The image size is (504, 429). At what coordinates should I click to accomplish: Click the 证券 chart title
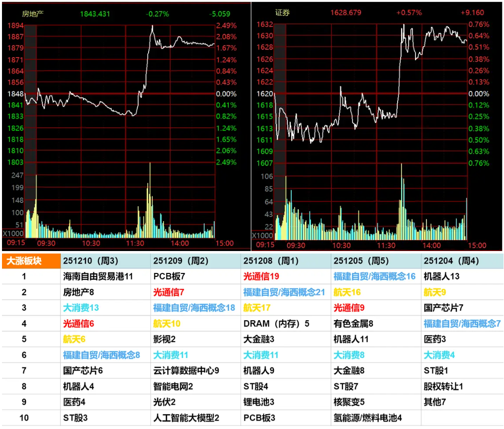pos(282,13)
